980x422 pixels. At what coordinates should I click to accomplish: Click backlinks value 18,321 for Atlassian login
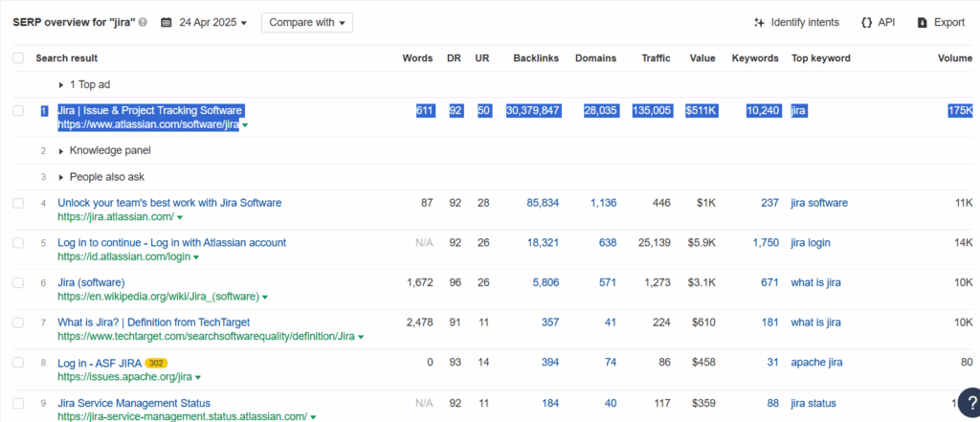tap(544, 242)
